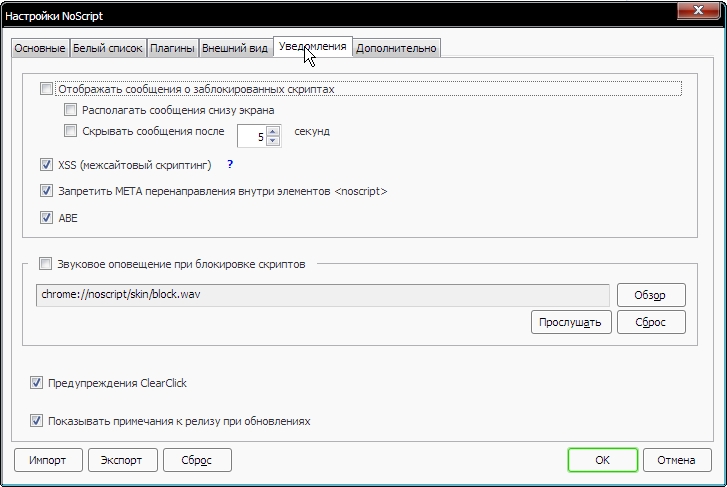Uncheck the XSS (межсайтовый скриптинг) checkbox

pyautogui.click(x=46, y=164)
